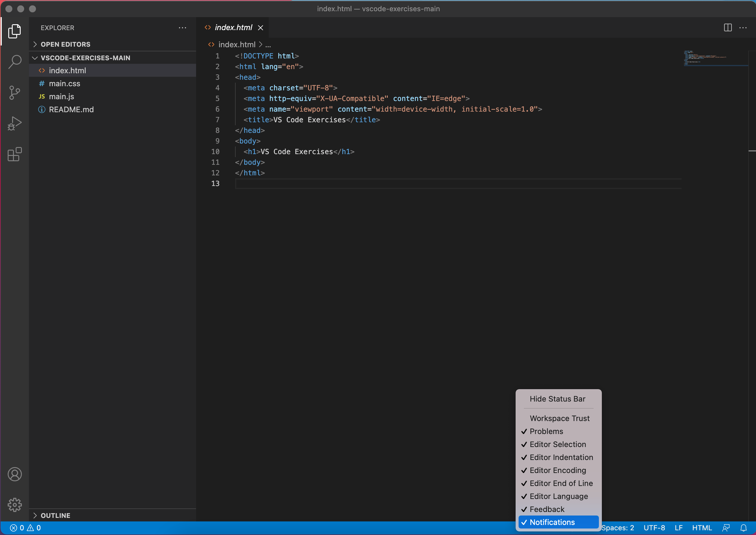Open the Search view in activity bar
Image resolution: width=756 pixels, height=535 pixels.
pyautogui.click(x=15, y=62)
